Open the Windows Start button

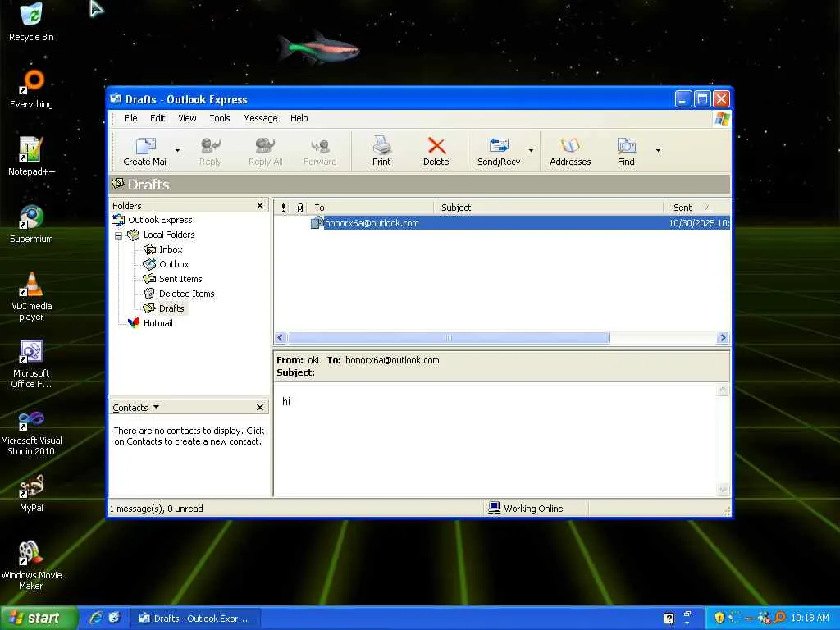[38, 619]
